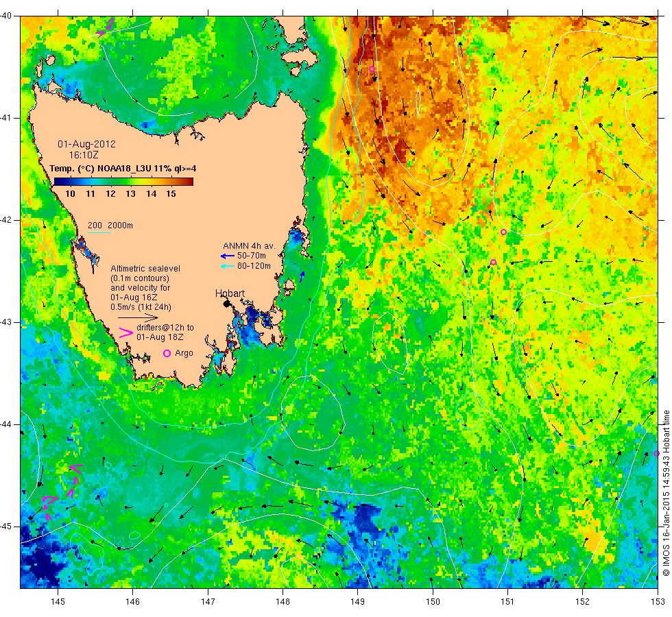Click the latitude axis label -41
Screen dimensions: 672x617
5,118
